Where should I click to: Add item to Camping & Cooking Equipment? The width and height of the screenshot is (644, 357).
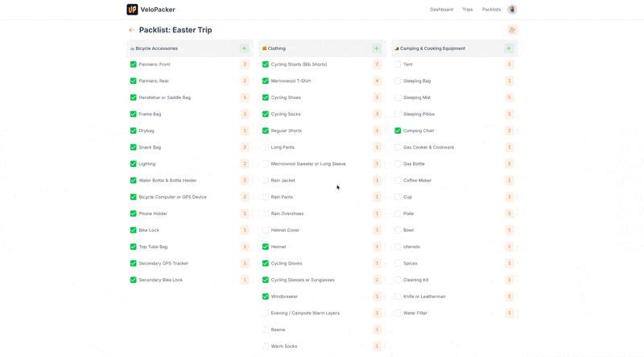509,48
